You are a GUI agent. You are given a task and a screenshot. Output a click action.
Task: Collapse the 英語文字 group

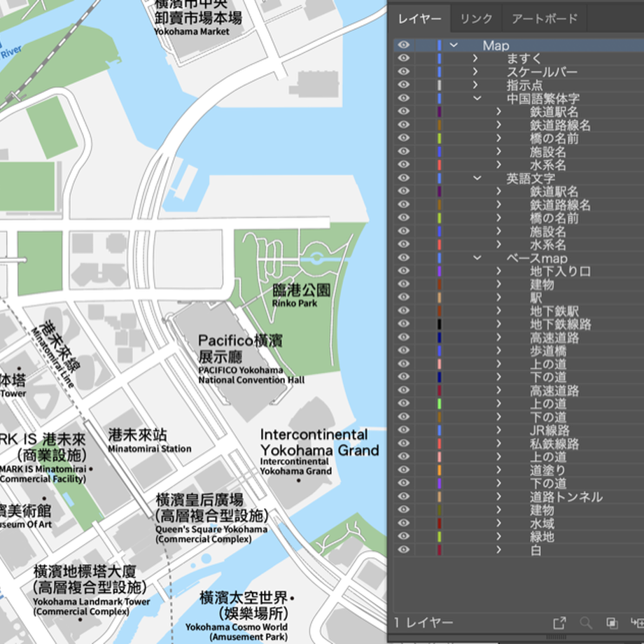tap(477, 177)
